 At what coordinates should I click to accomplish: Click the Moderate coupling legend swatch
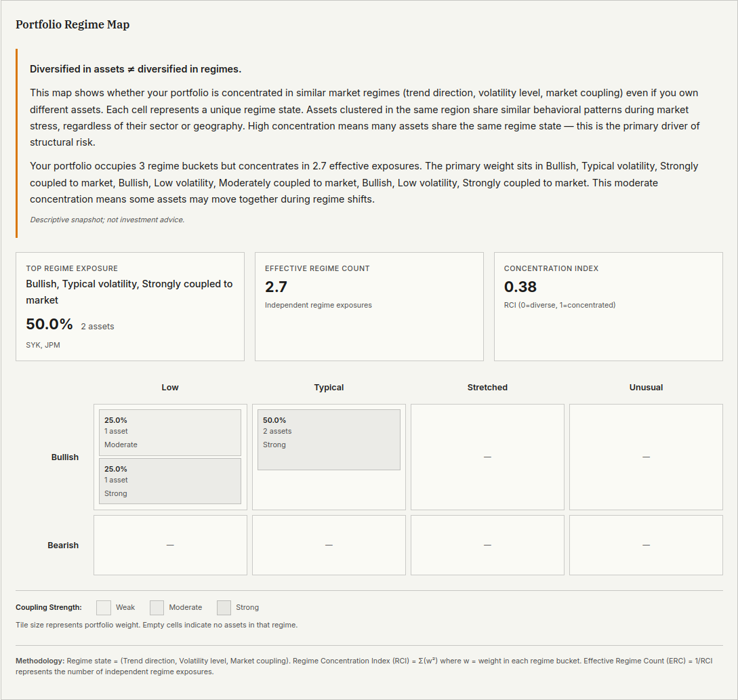click(157, 607)
